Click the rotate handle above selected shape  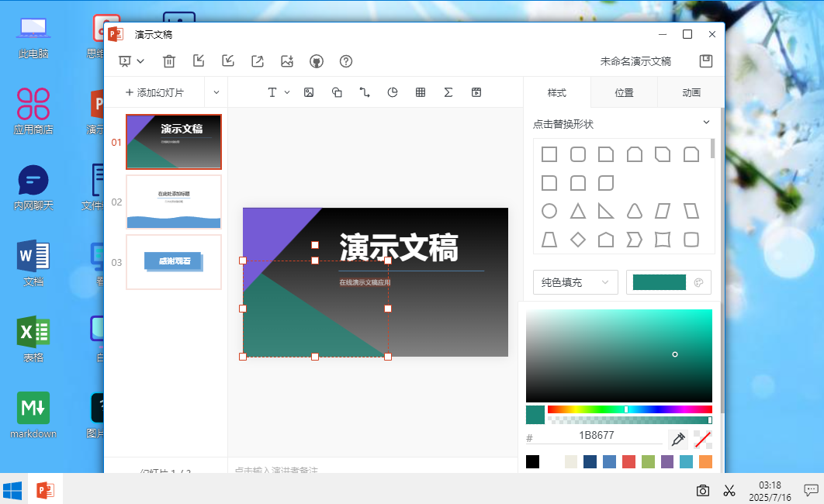click(315, 245)
